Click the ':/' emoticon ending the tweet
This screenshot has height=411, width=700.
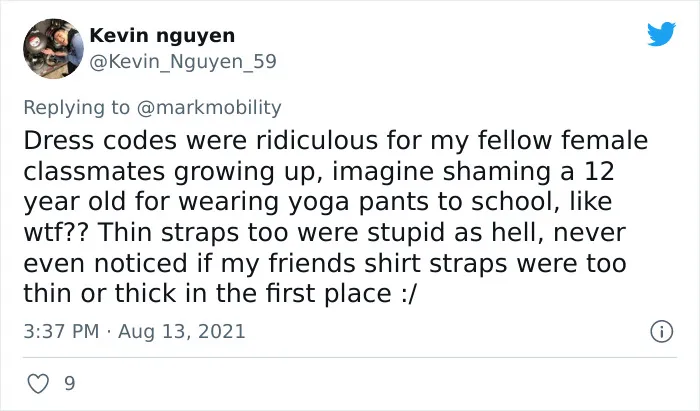(x=408, y=294)
